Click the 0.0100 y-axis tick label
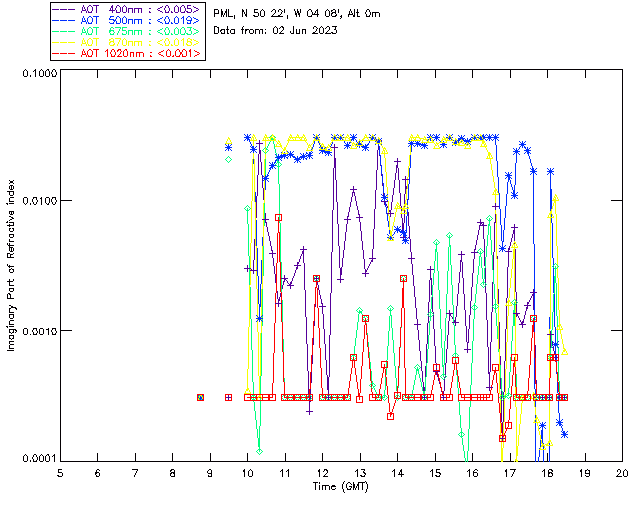Screen dimensions: 640x512 (39, 200)
